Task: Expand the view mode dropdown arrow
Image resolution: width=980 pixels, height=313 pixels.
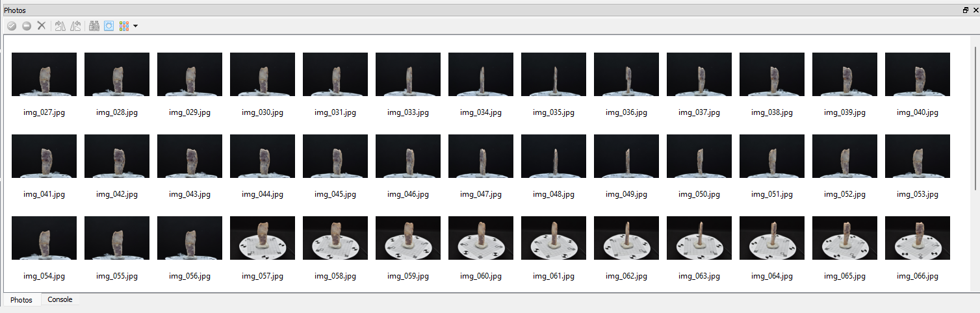Action: 135,26
